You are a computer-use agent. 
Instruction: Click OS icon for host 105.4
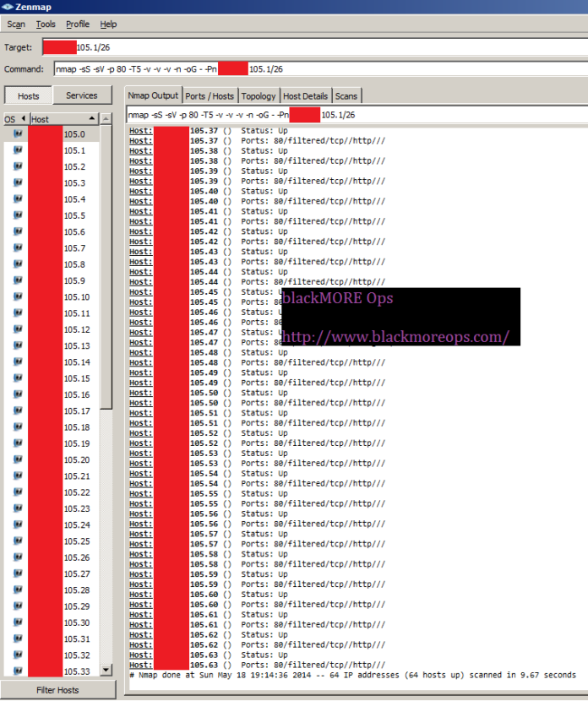coord(18,198)
